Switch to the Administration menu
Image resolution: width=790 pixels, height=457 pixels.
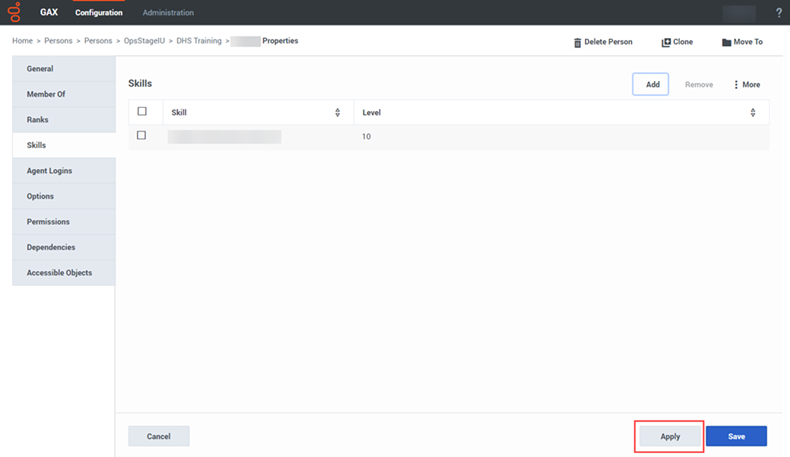click(168, 13)
